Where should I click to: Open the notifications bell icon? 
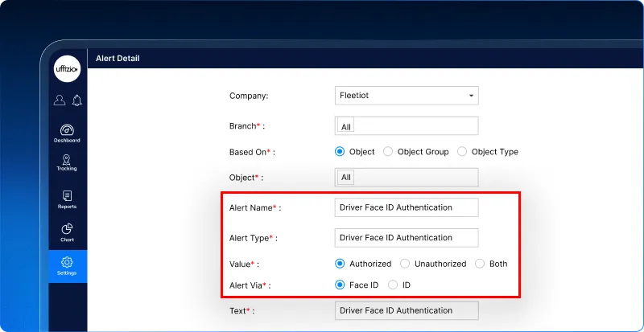click(x=76, y=100)
